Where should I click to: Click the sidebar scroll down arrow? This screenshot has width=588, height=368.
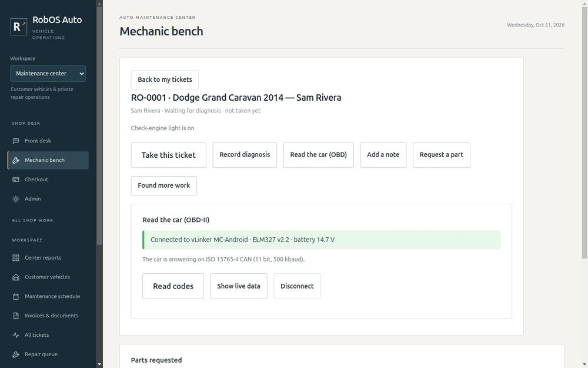coord(99,364)
